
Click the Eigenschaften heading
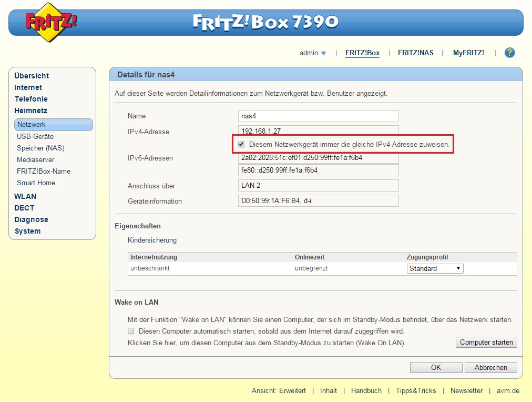coord(138,226)
